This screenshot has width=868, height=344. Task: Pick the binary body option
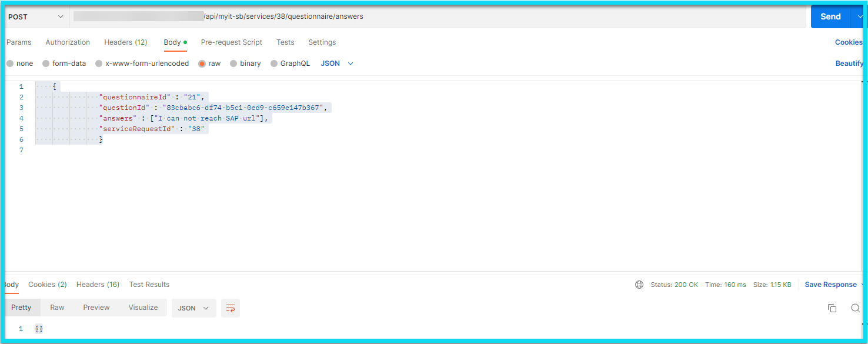[x=234, y=64]
